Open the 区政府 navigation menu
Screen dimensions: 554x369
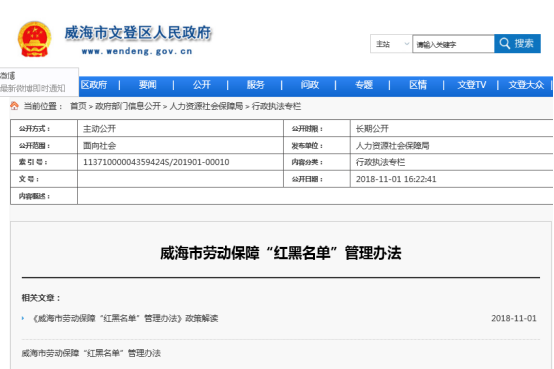[x=94, y=85]
